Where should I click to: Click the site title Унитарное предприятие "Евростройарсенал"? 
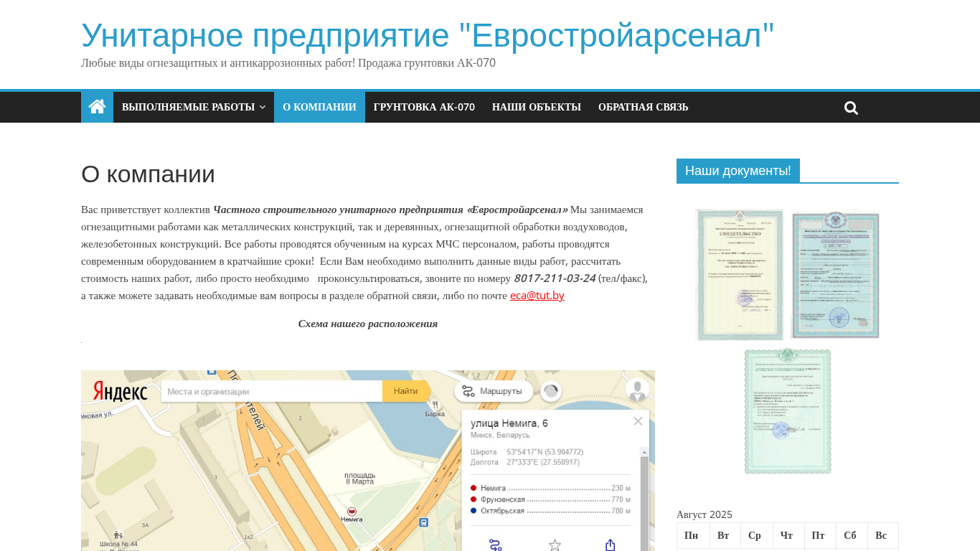428,35
